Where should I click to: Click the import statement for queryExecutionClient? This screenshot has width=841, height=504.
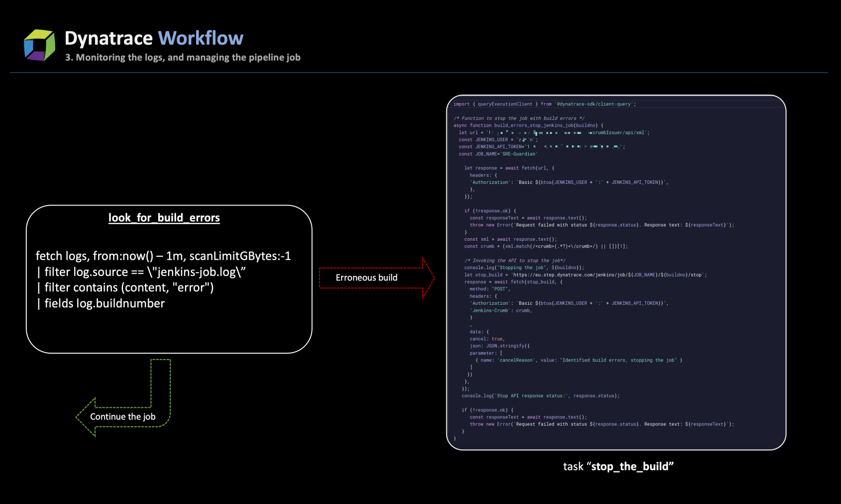(x=545, y=104)
